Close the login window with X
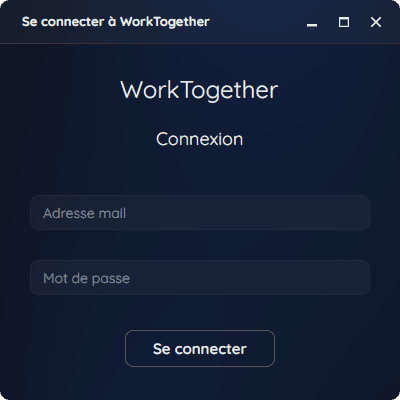 pyautogui.click(x=376, y=22)
